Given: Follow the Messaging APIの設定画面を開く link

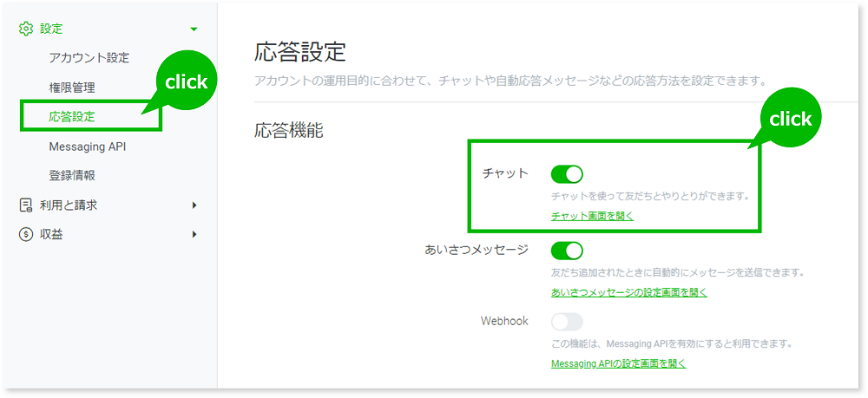Looking at the screenshot, I should [x=618, y=363].
